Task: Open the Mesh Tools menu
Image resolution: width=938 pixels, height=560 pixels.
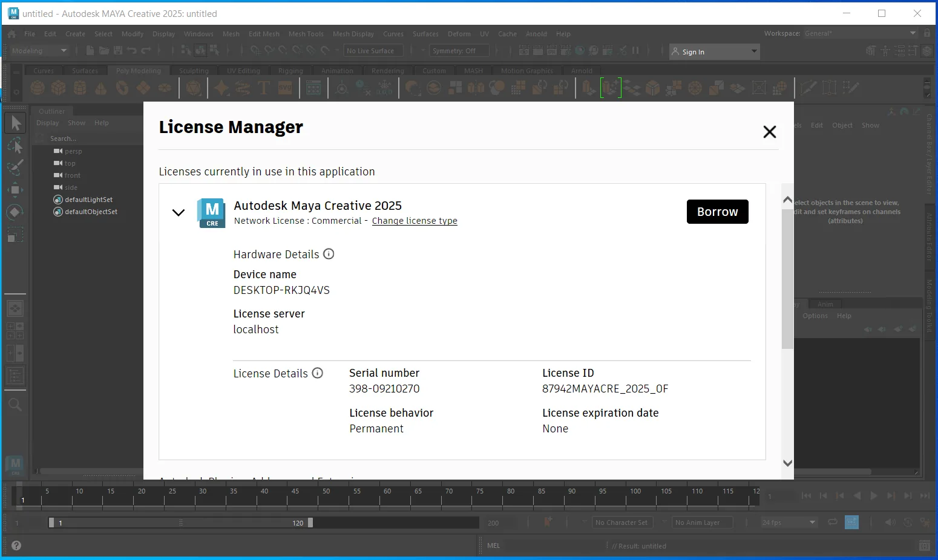Action: click(x=306, y=34)
